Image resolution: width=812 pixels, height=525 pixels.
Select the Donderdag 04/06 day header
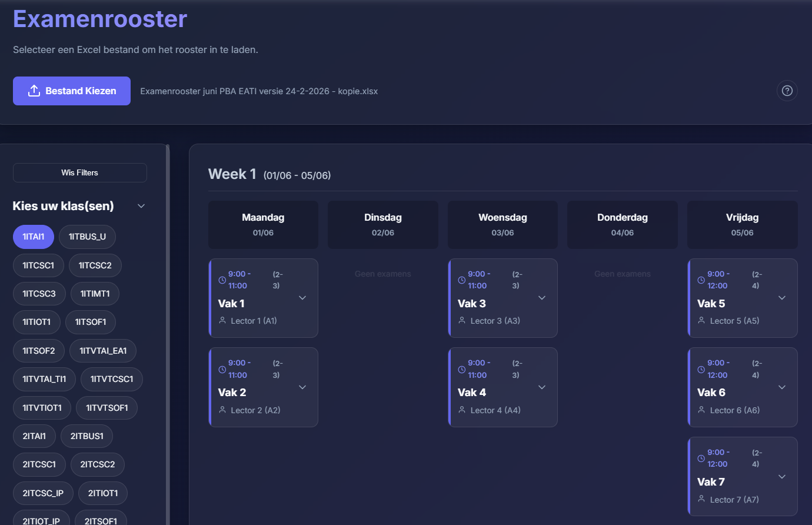[x=623, y=225]
